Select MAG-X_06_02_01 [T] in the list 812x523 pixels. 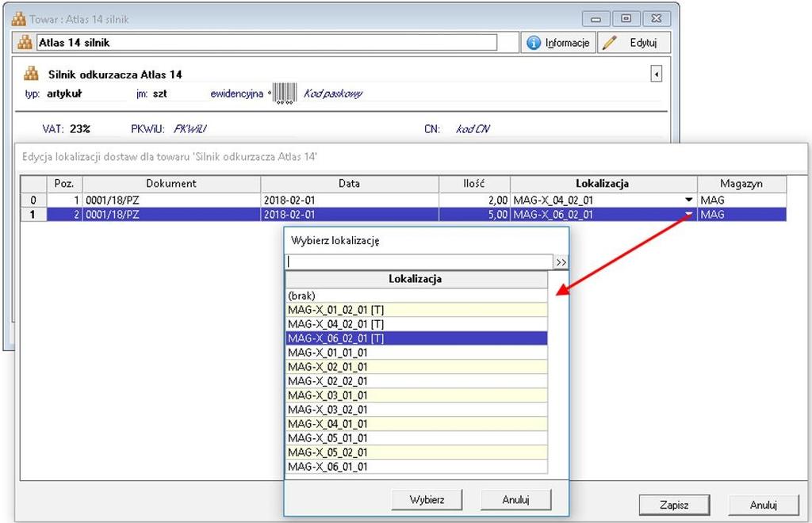(x=416, y=338)
